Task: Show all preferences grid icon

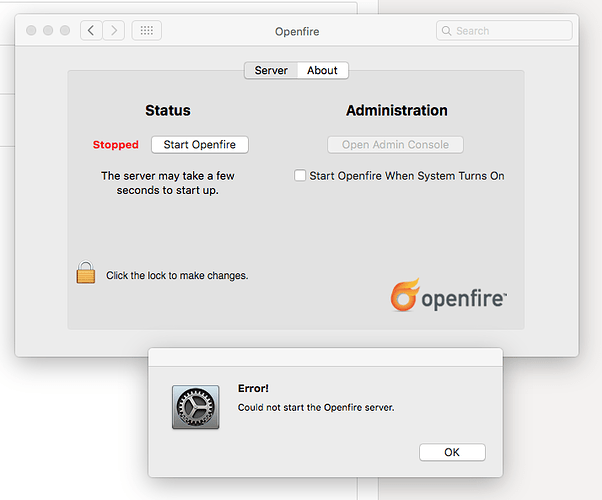Action: (x=147, y=30)
